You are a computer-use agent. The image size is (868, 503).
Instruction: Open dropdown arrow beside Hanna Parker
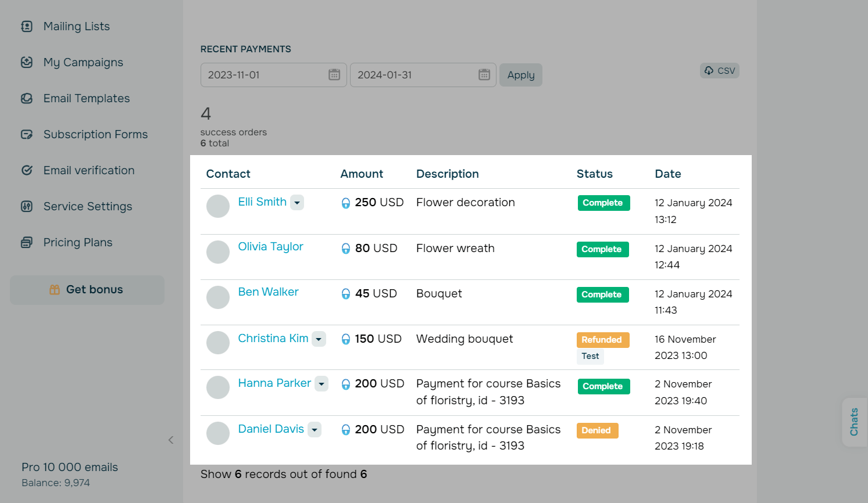pyautogui.click(x=322, y=384)
